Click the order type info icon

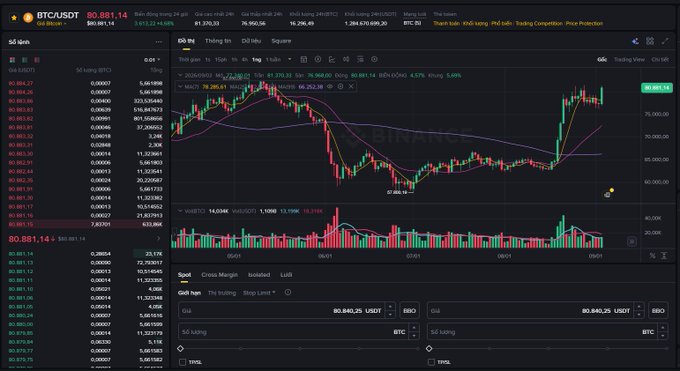click(x=288, y=292)
